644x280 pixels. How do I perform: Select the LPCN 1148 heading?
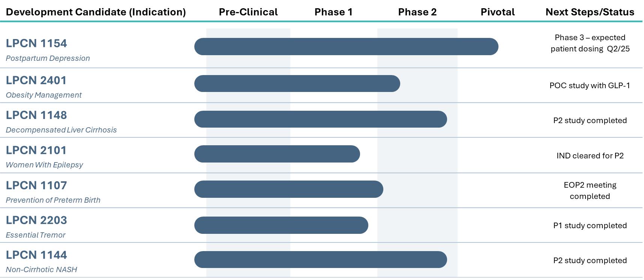pyautogui.click(x=36, y=115)
